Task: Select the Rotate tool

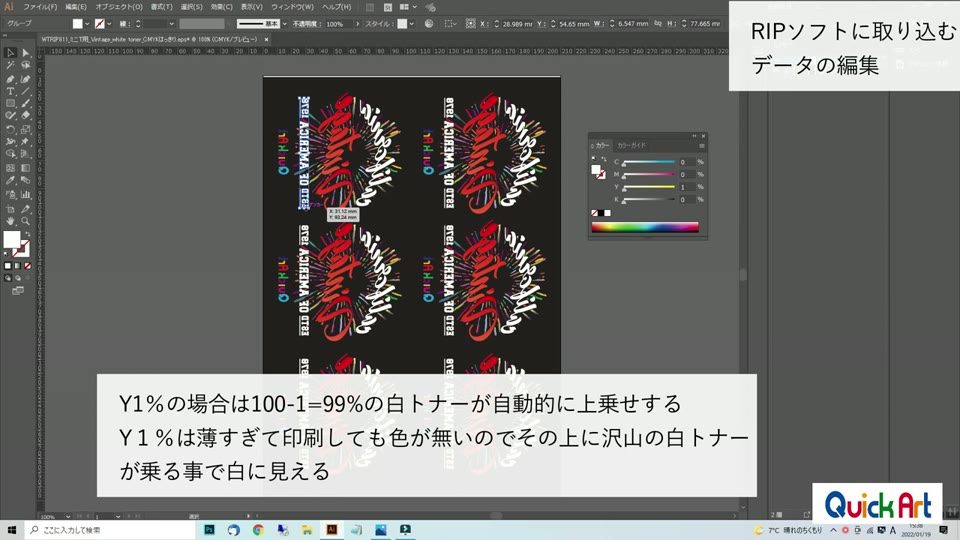Action: pyautogui.click(x=10, y=130)
